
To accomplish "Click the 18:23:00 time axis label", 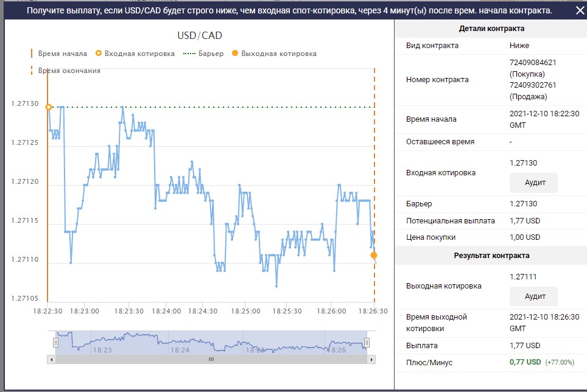I will (85, 311).
